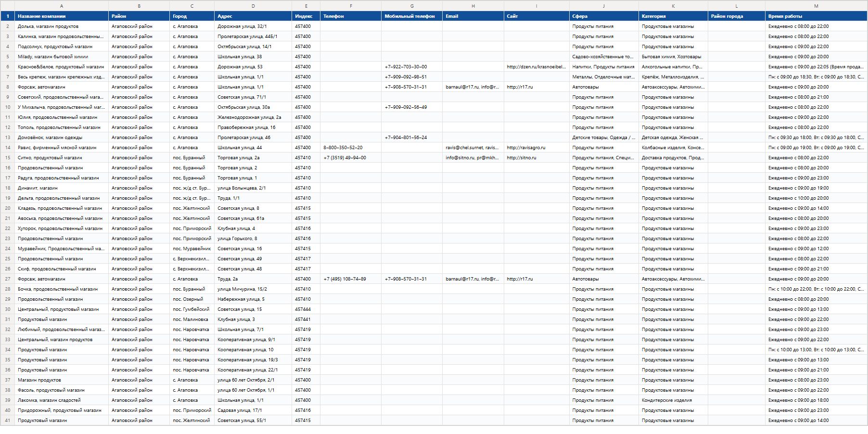868x434 pixels.
Task: Select cell 'Домовёнок, магазин одежды'
Action: 62,138
